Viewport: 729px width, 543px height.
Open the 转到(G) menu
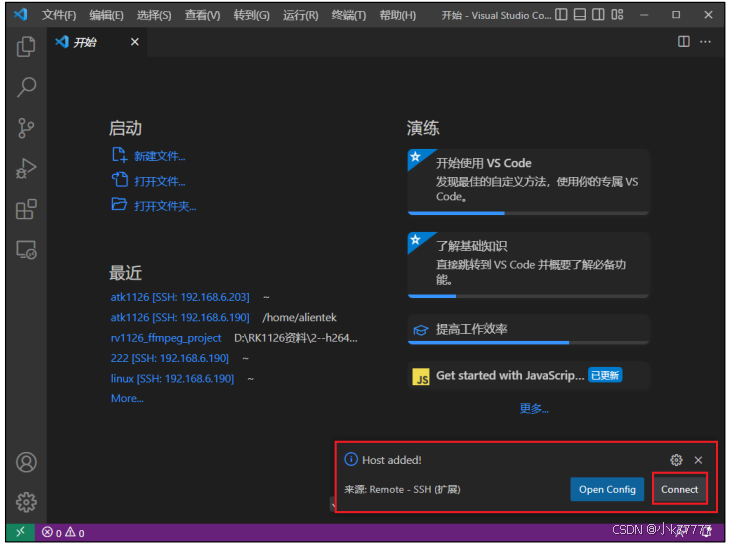[252, 15]
